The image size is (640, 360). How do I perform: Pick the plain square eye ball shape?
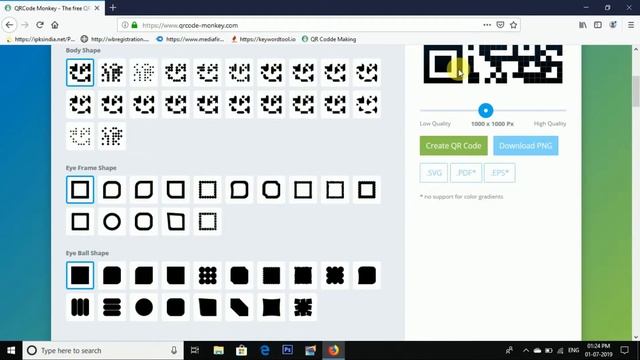point(80,275)
